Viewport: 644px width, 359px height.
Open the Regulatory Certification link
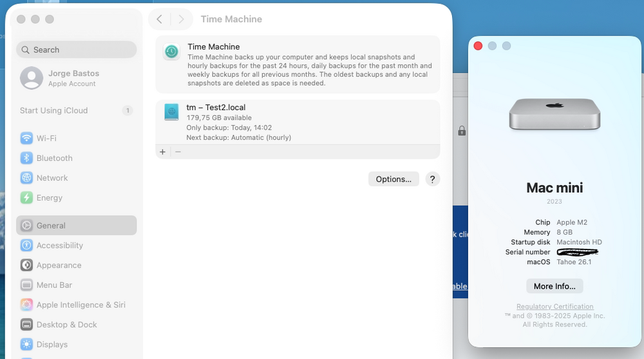[555, 306]
